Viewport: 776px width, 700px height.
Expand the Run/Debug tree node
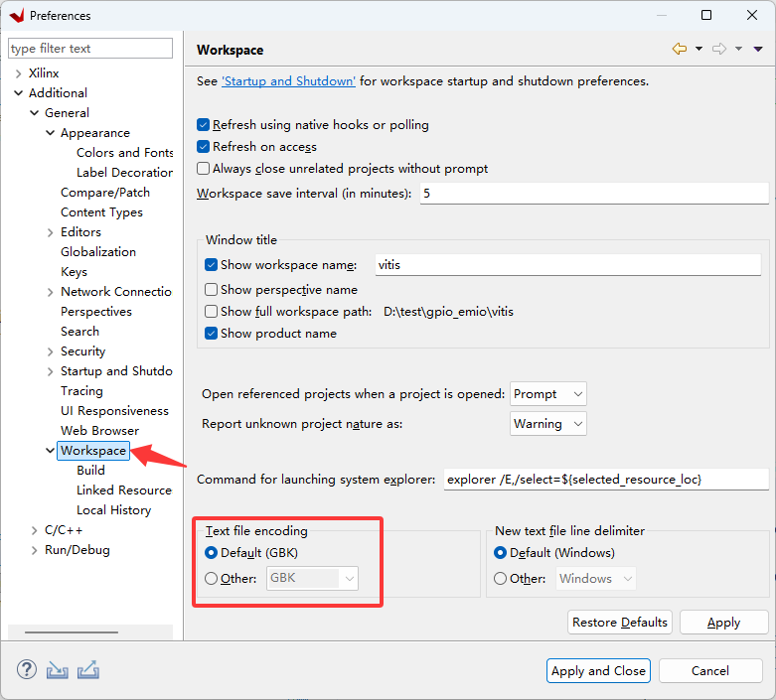coord(34,550)
